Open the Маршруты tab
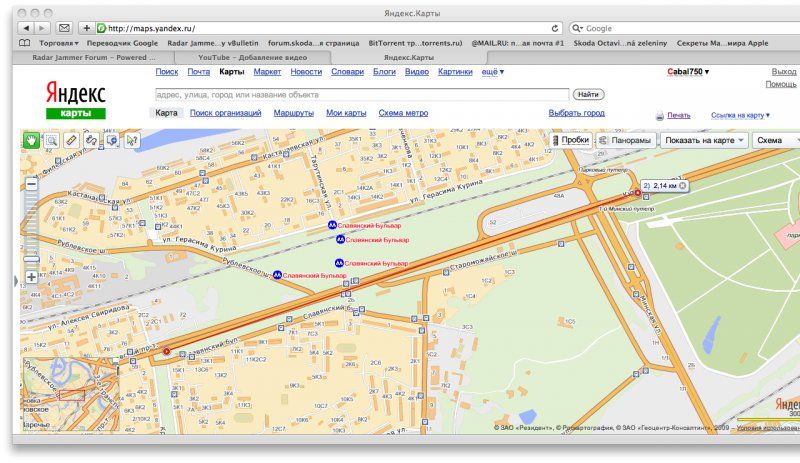The width and height of the screenshot is (800, 463). pos(293,113)
